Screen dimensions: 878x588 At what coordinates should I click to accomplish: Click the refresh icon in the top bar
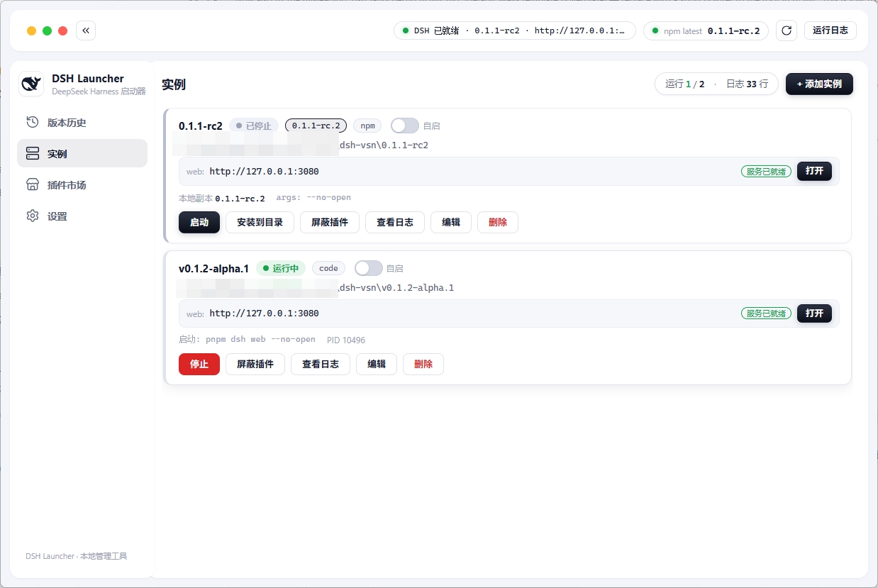(x=786, y=30)
